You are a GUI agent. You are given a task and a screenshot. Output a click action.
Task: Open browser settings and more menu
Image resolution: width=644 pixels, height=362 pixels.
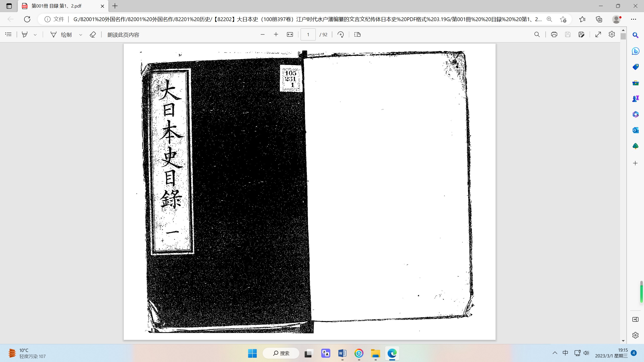[x=633, y=19]
